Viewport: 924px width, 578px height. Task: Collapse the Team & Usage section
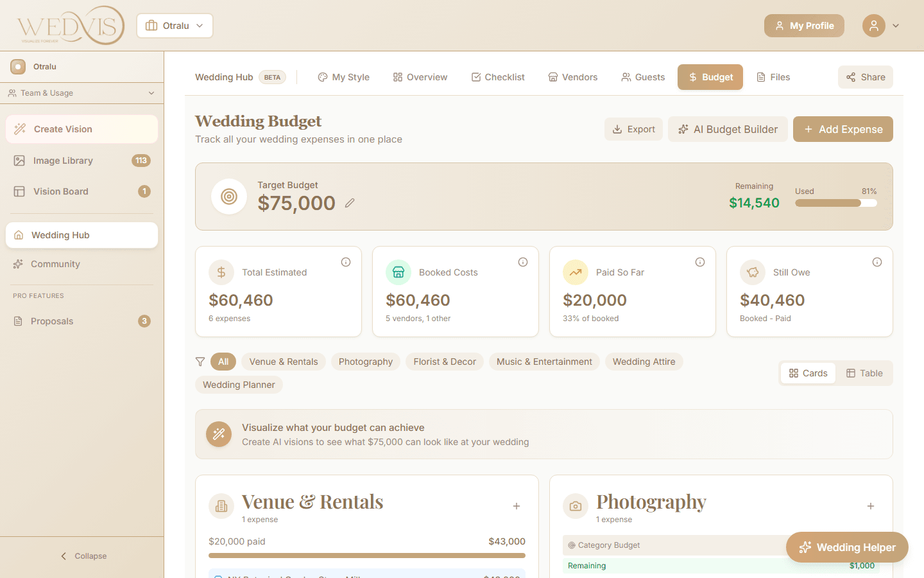[81, 93]
